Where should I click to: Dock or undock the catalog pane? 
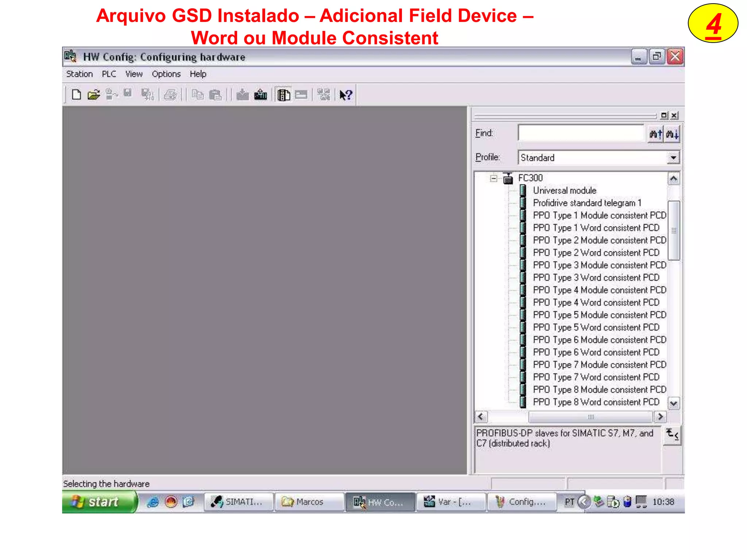(664, 116)
